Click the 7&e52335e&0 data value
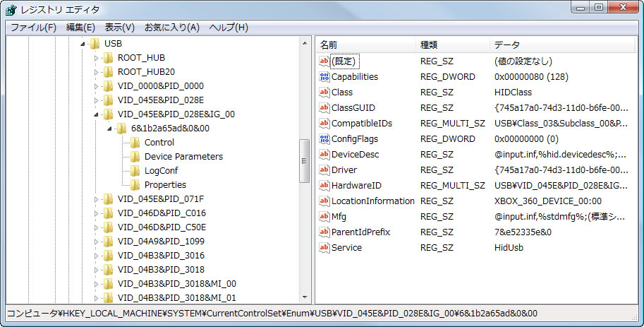Image resolution: width=644 pixels, height=327 pixels. [523, 232]
